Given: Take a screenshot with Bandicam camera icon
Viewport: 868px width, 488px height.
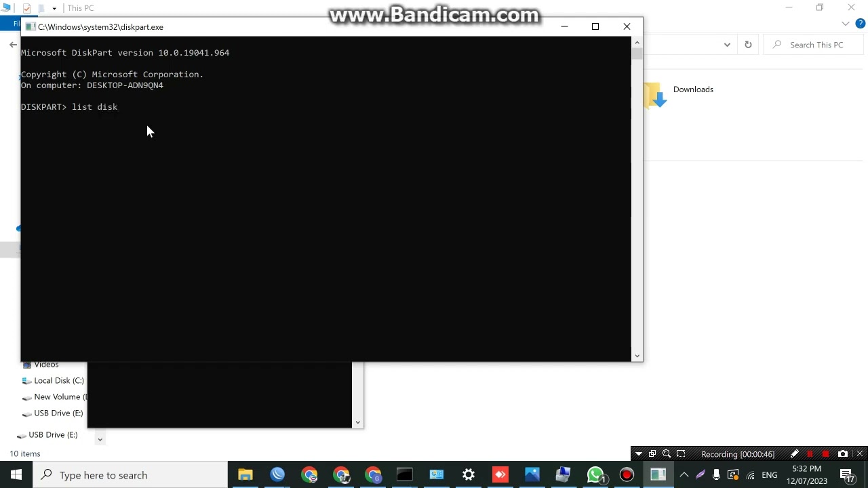Looking at the screenshot, I should (843, 454).
